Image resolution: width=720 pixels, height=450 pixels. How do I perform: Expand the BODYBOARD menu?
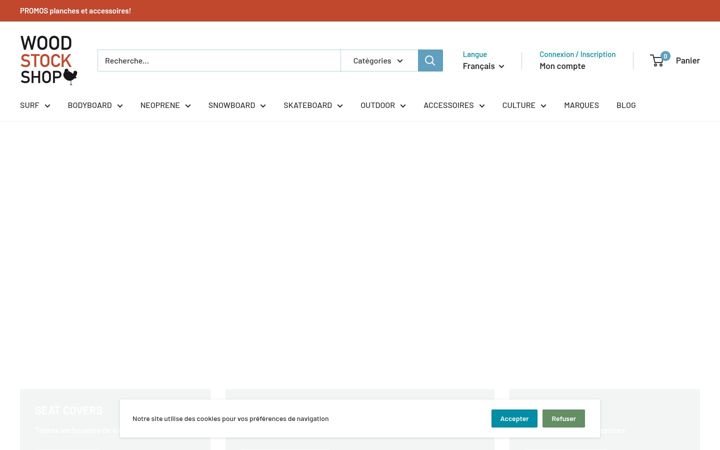[95, 105]
